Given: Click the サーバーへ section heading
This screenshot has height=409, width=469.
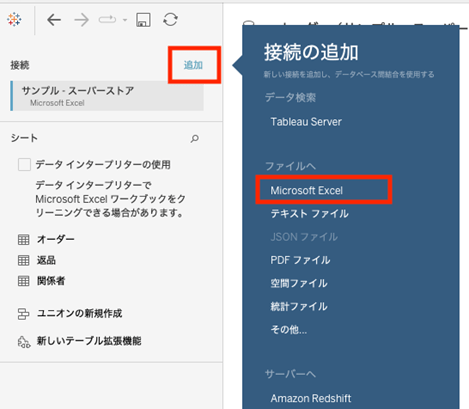Looking at the screenshot, I should pyautogui.click(x=290, y=374).
